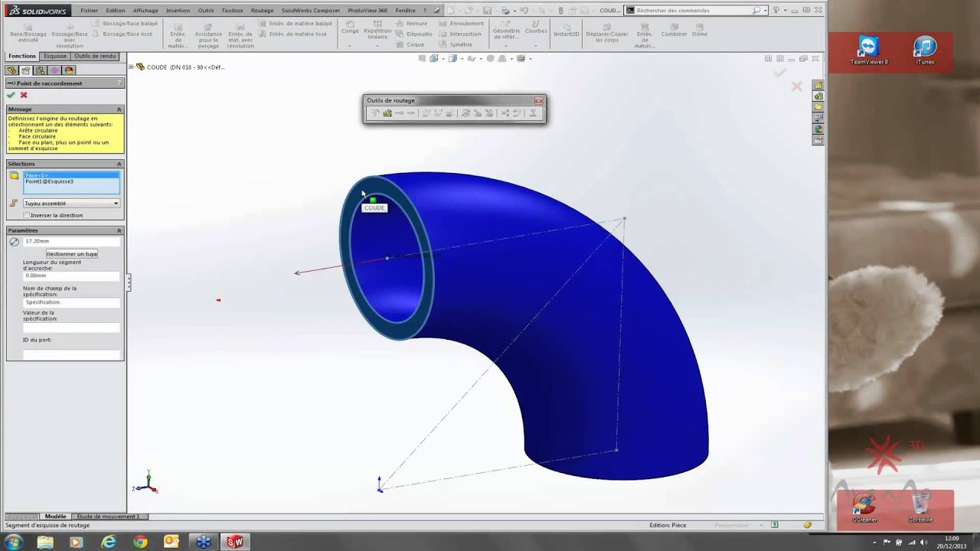Open the FeatureManager design tree tab icon
Viewport: 980px width, 551px height.
coord(11,70)
